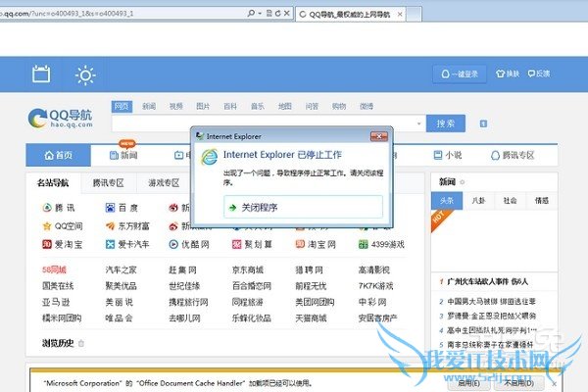
Task: Close the Internet Explorer error dialog
Action: (x=378, y=136)
